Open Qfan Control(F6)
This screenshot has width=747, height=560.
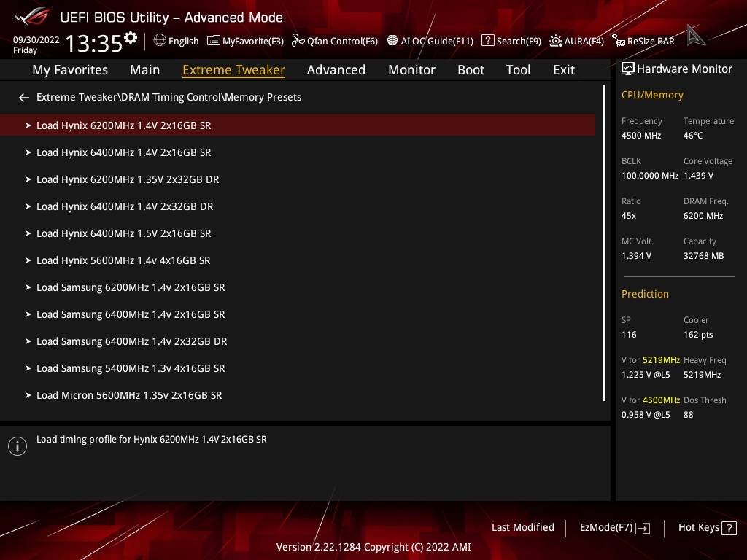click(335, 41)
